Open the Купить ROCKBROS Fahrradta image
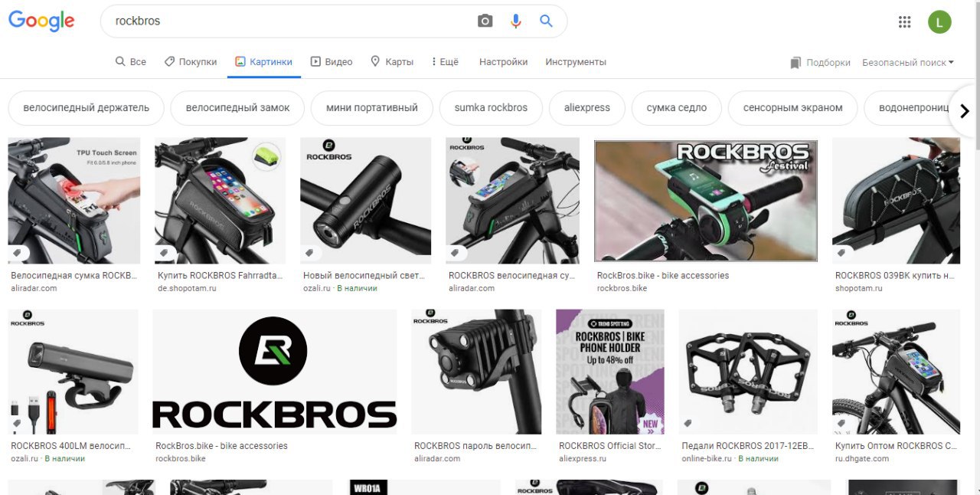 [x=220, y=201]
